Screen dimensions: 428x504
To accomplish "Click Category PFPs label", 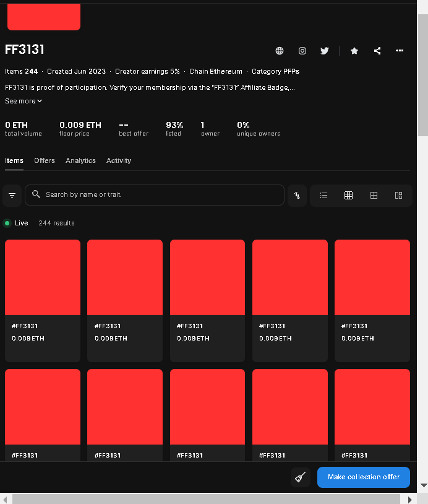I will [275, 71].
